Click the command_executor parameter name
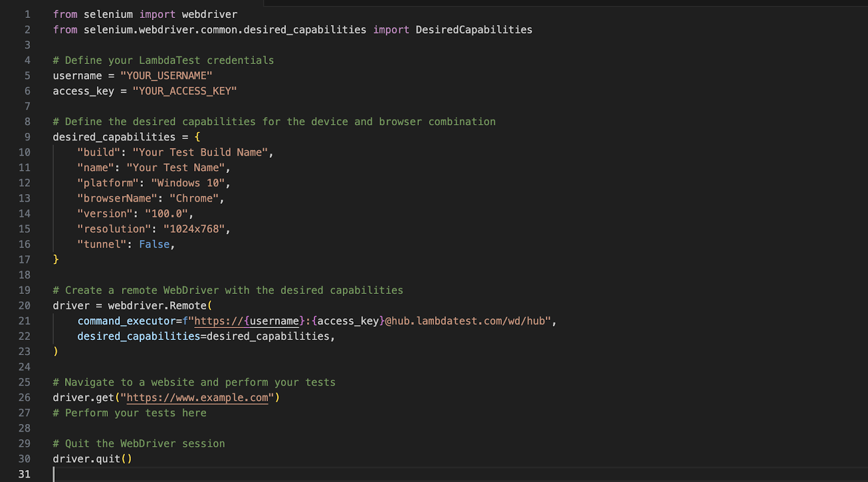The height and width of the screenshot is (482, 868). click(x=126, y=321)
